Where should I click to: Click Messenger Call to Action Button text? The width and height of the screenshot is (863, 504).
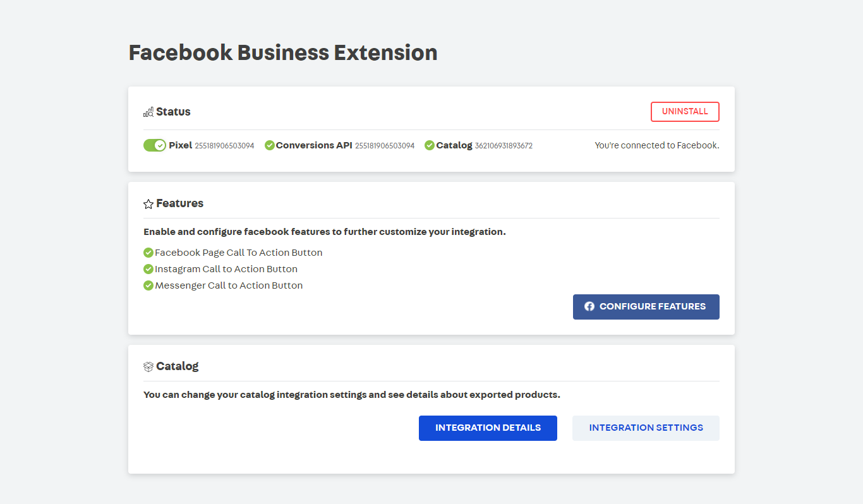point(229,285)
